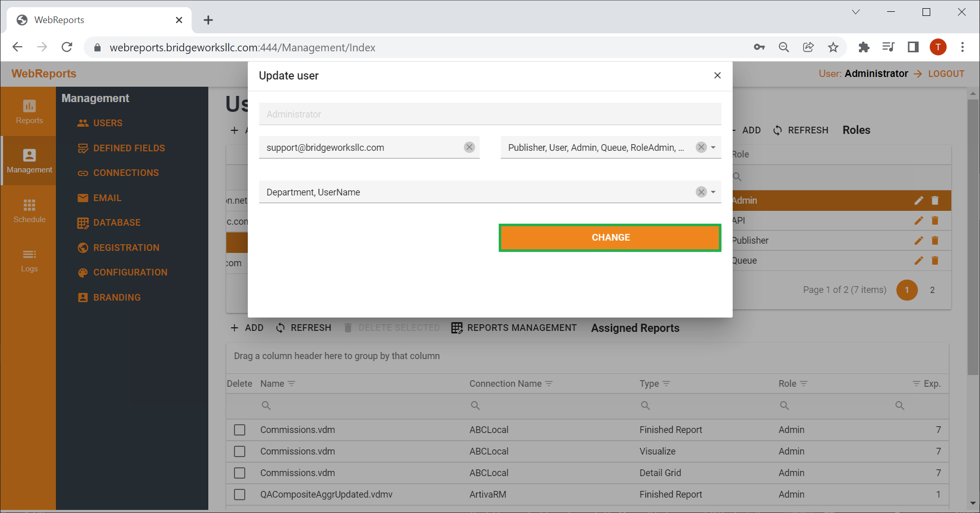The height and width of the screenshot is (513, 980).
Task: Clear the roles selection field
Action: click(x=701, y=147)
